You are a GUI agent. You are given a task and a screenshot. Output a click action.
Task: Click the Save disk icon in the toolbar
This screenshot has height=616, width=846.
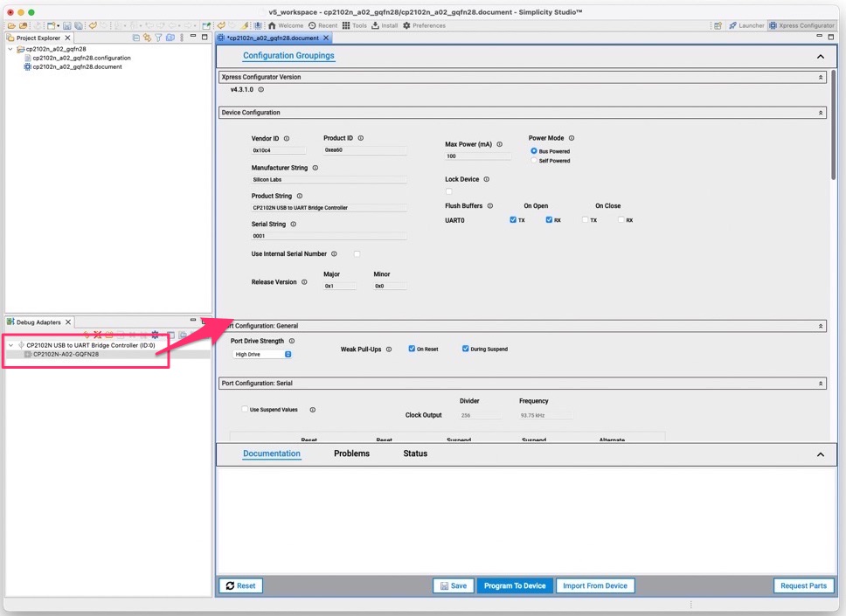click(66, 25)
